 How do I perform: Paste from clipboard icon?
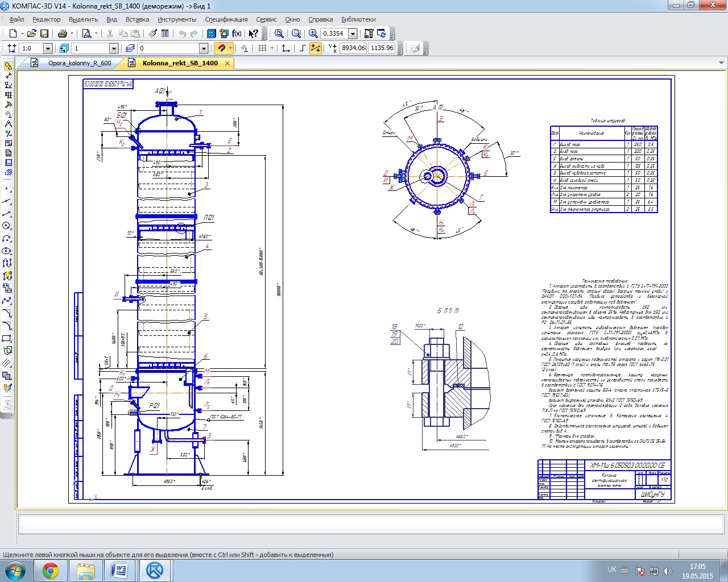coord(135,34)
